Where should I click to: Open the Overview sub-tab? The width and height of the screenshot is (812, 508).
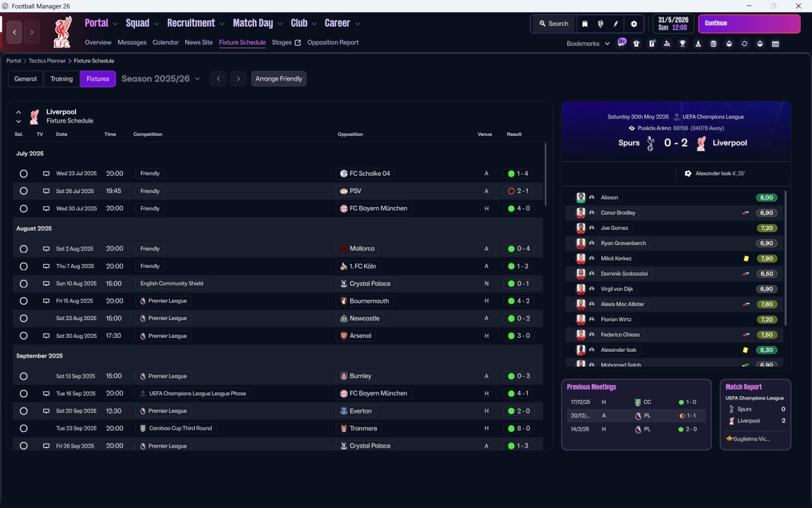click(98, 43)
